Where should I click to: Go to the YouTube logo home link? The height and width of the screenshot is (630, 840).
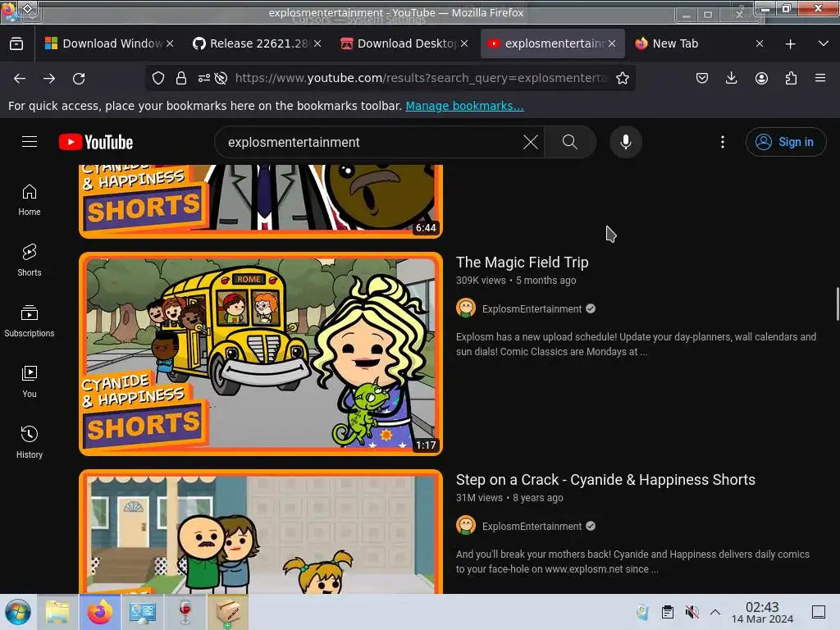pyautogui.click(x=96, y=142)
